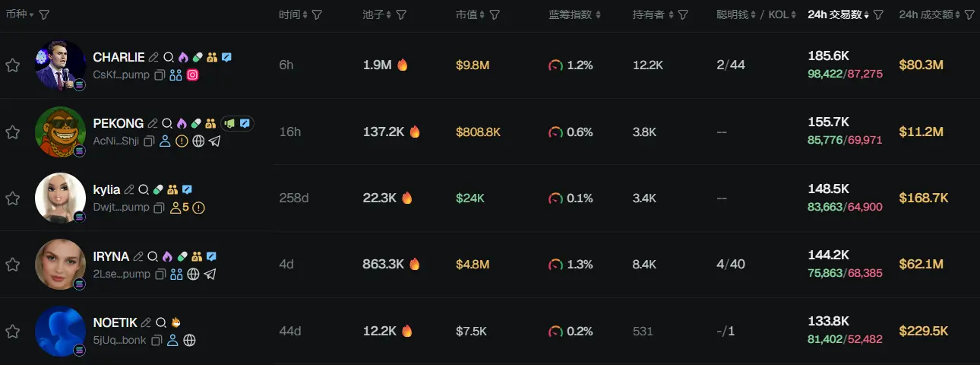Screen dimensions: 980x365
Task: Open the filter funnel next to 时间
Action: click(x=317, y=14)
